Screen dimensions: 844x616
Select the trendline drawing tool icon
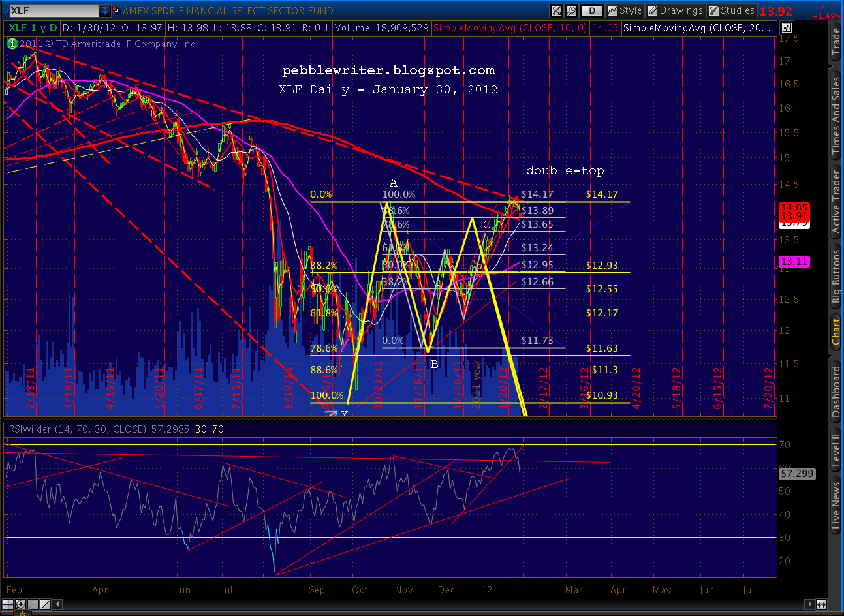tap(47, 604)
